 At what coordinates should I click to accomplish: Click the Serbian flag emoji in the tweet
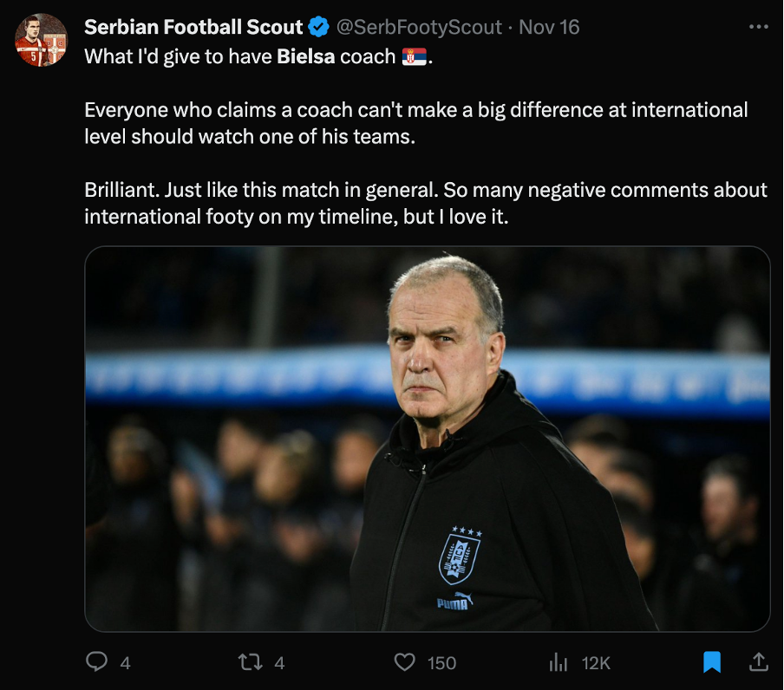click(x=414, y=58)
